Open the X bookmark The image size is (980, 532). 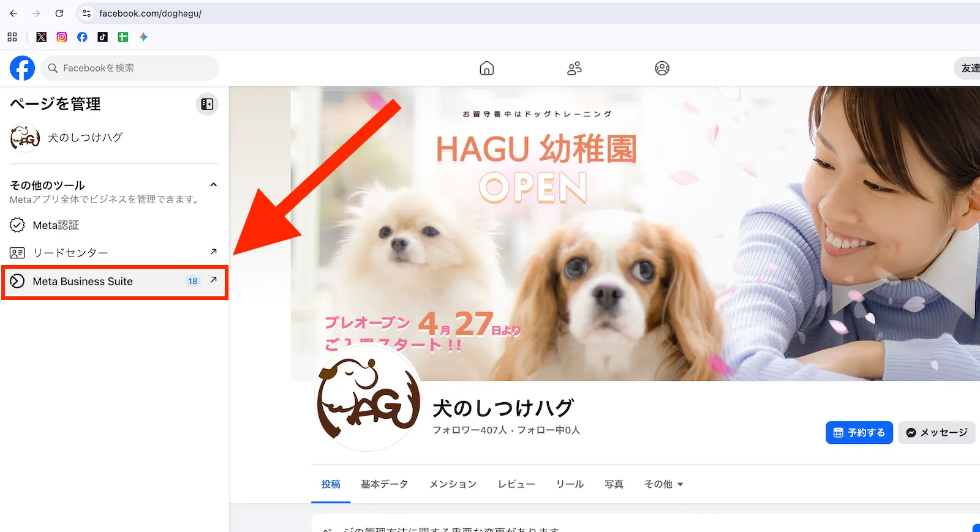point(41,37)
